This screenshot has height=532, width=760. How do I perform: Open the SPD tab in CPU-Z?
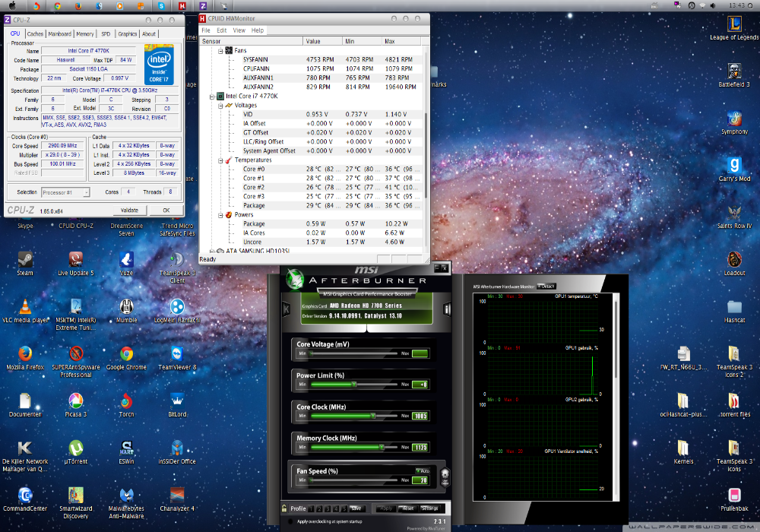(106, 34)
